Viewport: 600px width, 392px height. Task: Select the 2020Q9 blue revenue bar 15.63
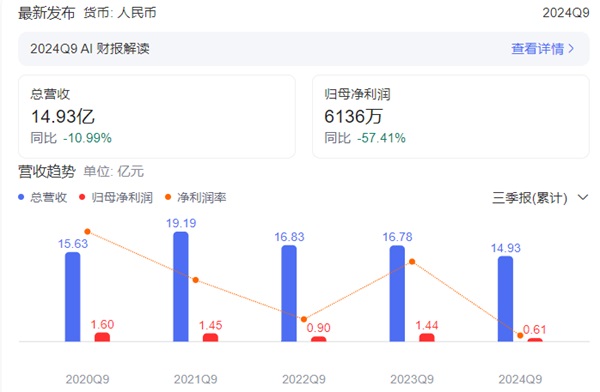pyautogui.click(x=73, y=297)
